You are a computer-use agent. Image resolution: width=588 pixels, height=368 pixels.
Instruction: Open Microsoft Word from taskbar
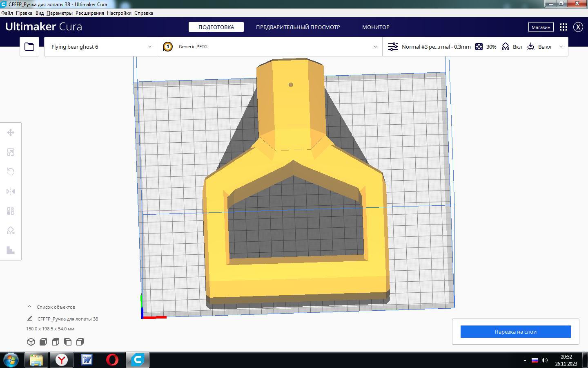coord(87,360)
